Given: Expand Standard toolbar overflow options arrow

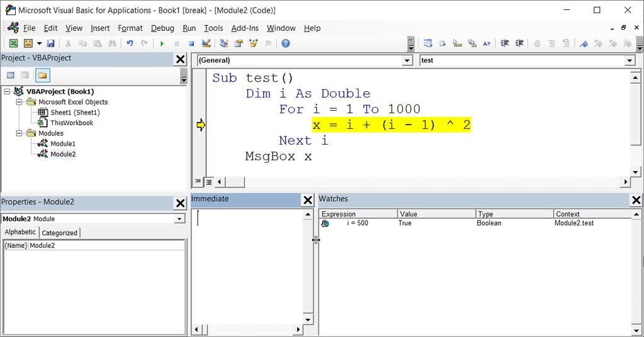Looking at the screenshot, I should pos(410,43).
